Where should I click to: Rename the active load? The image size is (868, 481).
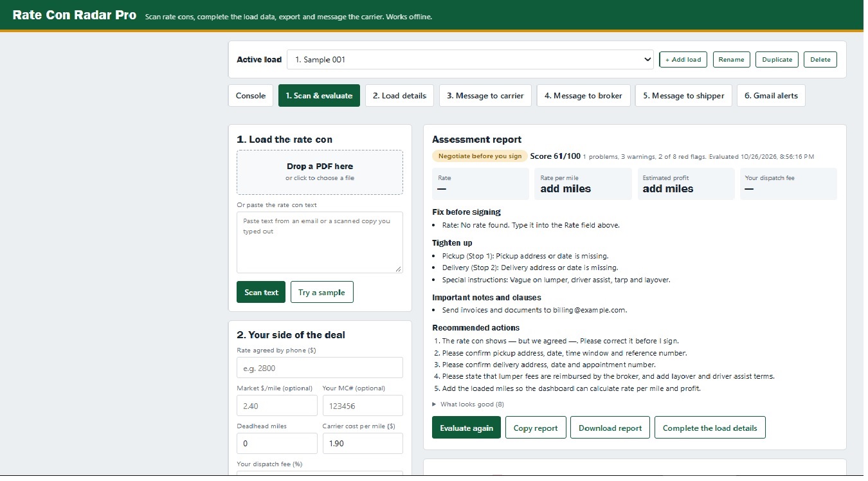(731, 59)
